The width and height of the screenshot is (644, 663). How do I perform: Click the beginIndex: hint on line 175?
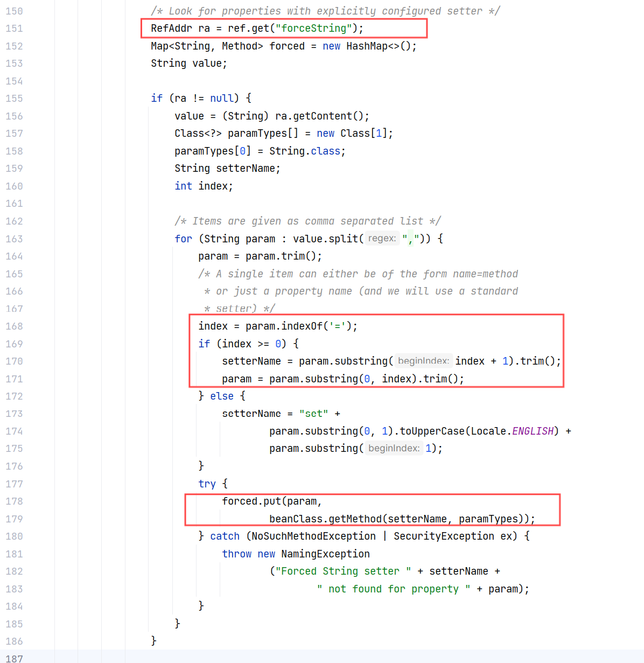click(394, 449)
